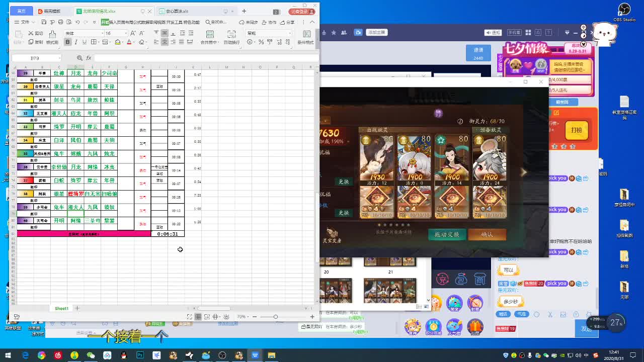
Task: Open the number format dropdown (常规)
Action: [x=290, y=33]
